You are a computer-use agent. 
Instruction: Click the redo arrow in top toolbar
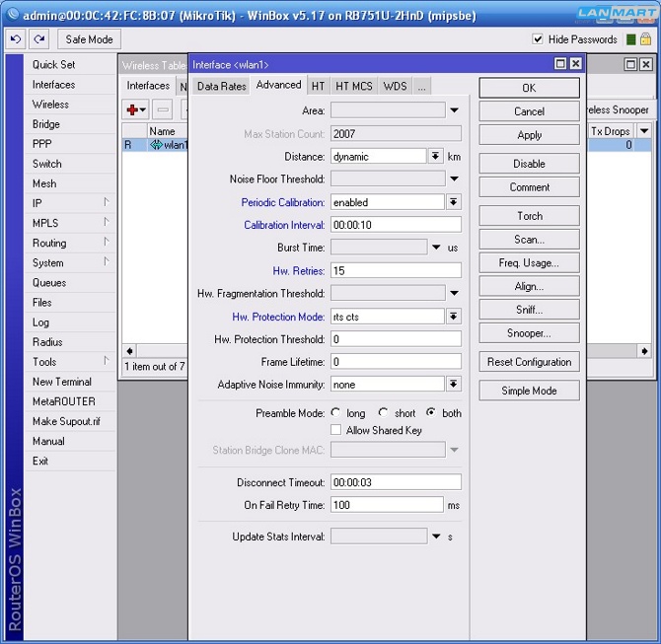[39, 39]
